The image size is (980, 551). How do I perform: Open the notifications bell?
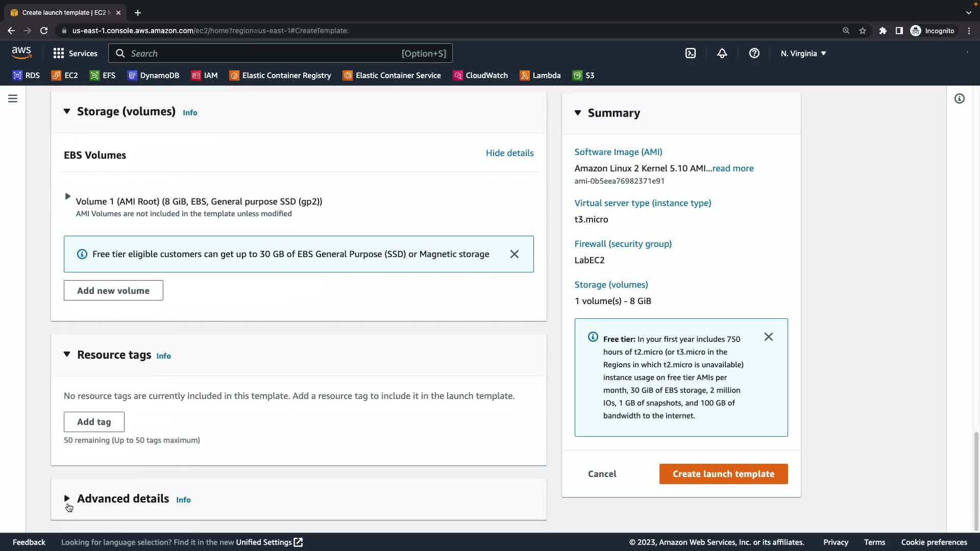click(x=722, y=53)
